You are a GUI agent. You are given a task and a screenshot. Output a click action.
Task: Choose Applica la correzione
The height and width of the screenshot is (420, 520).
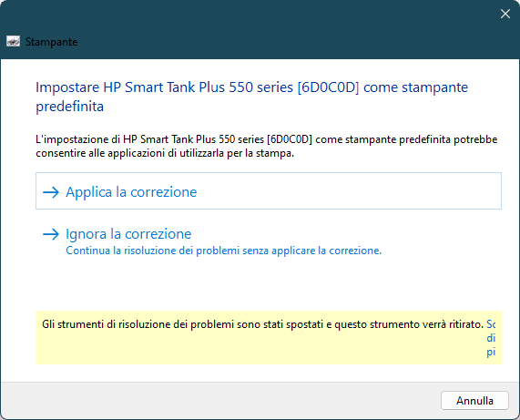pyautogui.click(x=269, y=191)
